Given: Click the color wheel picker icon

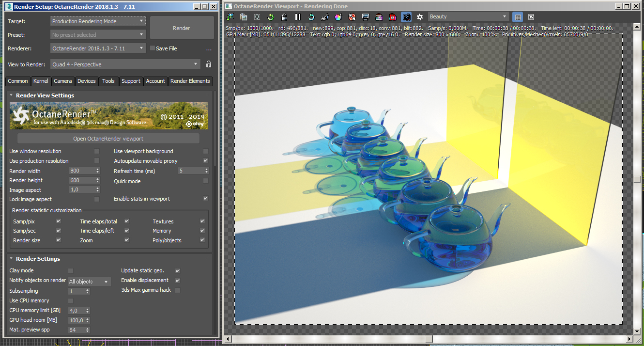Looking at the screenshot, I should click(338, 17).
